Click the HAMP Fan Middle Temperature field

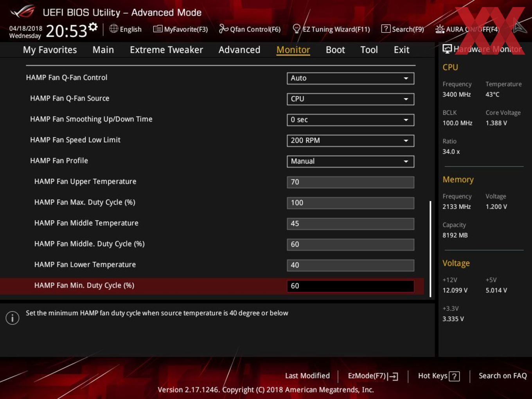350,223
